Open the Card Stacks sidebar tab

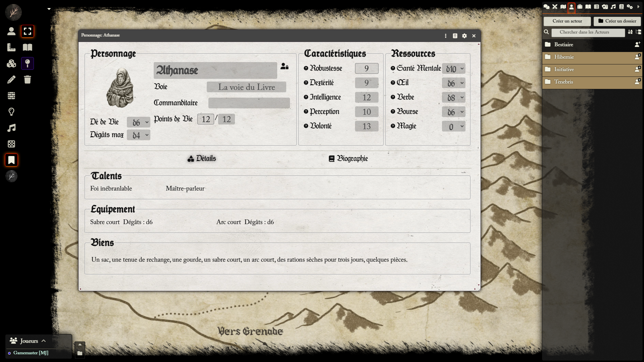click(605, 7)
